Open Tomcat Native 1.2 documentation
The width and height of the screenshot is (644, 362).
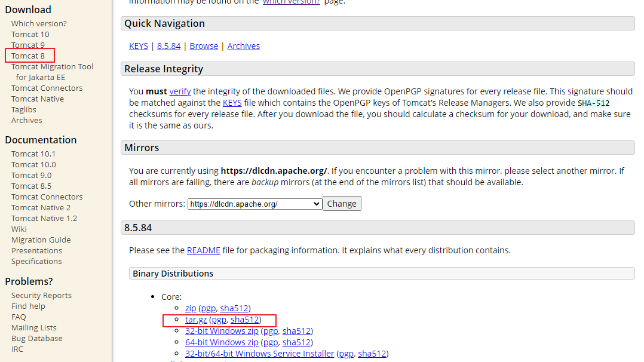[x=44, y=218]
